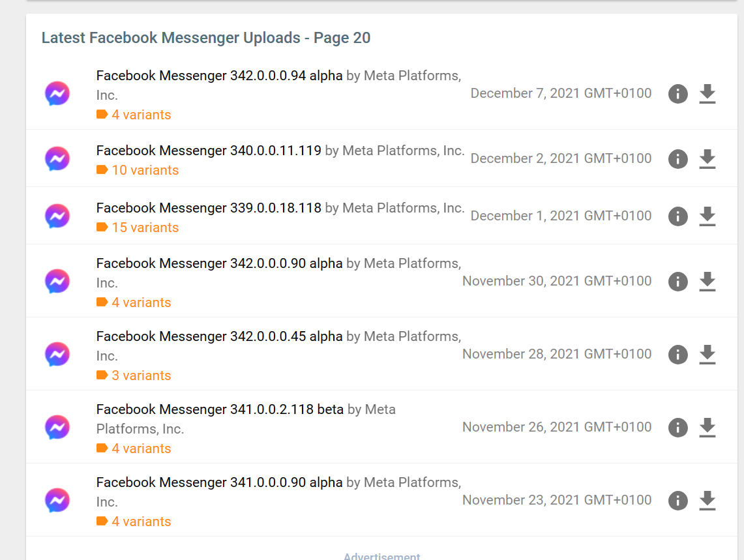Download Messenger 342.0.0.0.45 alpha
The width and height of the screenshot is (744, 560).
(707, 355)
